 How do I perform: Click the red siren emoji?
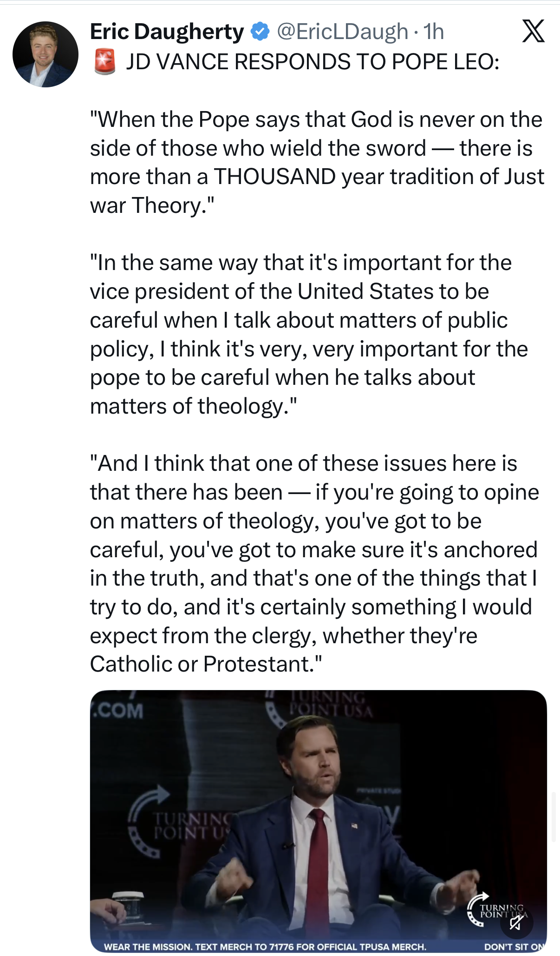[x=105, y=62]
